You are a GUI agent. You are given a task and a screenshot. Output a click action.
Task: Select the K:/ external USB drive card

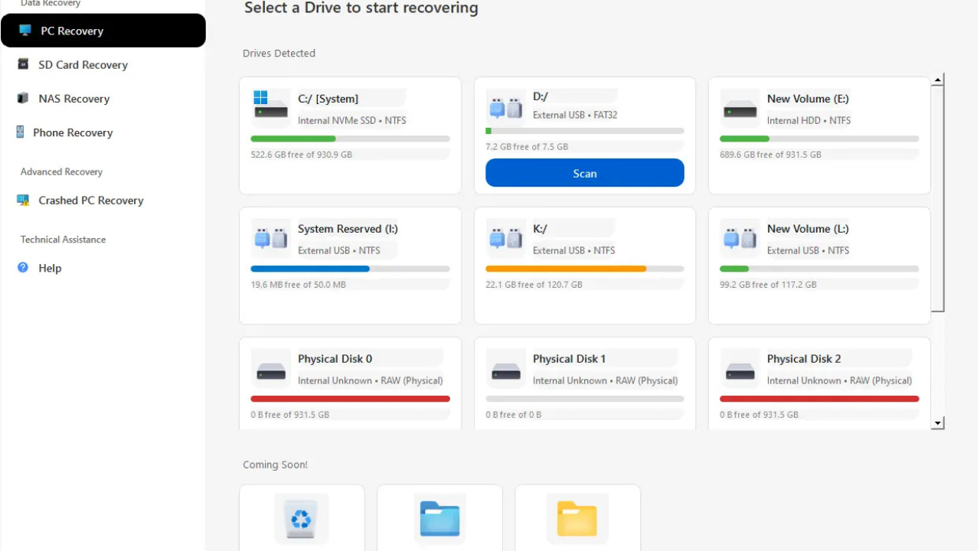[584, 265]
